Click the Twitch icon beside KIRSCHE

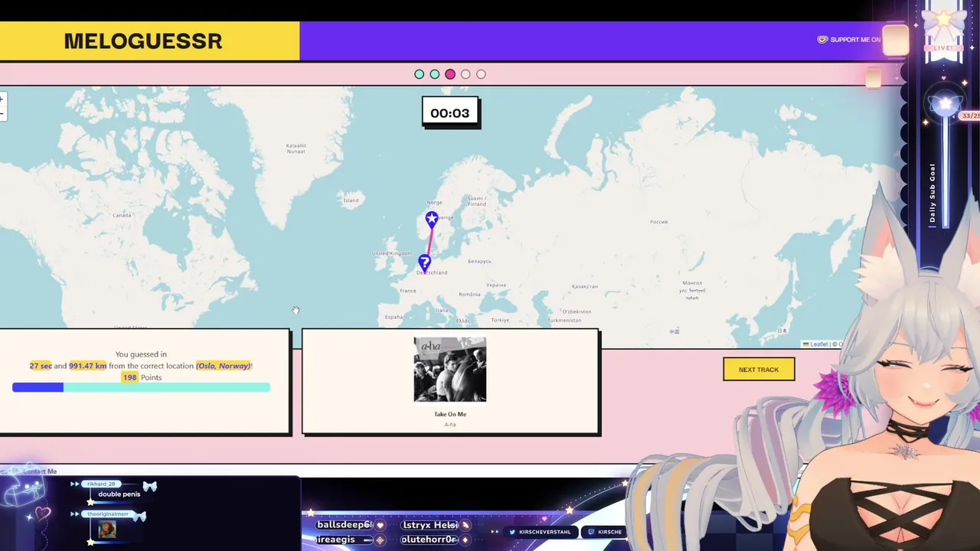click(591, 532)
